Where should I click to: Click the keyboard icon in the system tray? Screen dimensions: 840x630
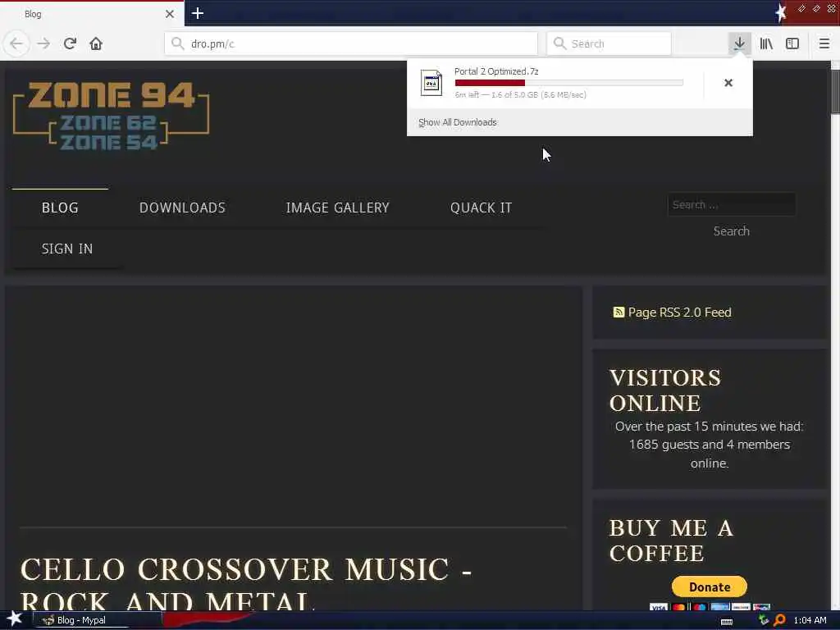(x=727, y=622)
